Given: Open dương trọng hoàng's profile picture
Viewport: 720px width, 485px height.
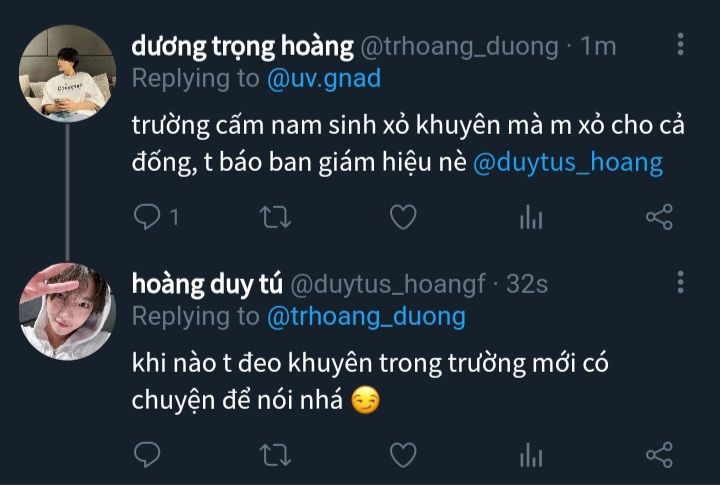Looking at the screenshot, I should click(x=67, y=73).
